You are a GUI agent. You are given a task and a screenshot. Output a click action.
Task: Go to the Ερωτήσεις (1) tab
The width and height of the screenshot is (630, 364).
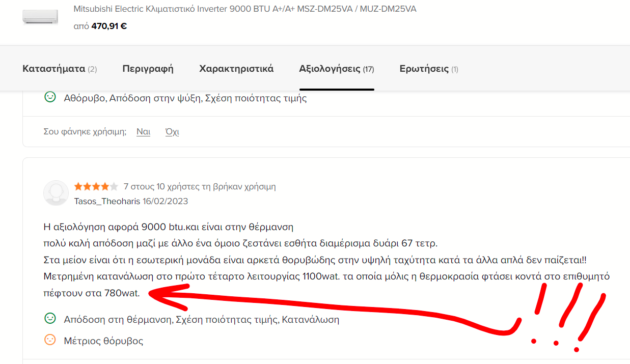tap(429, 69)
